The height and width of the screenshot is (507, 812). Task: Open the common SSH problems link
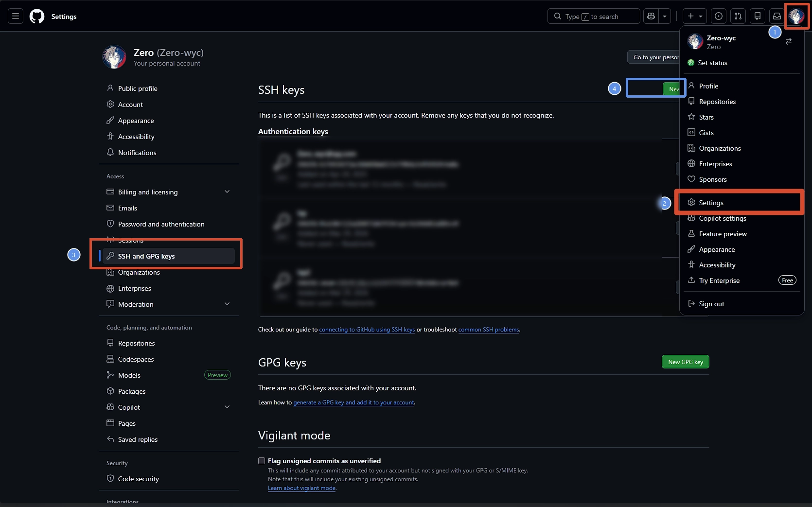coord(489,330)
